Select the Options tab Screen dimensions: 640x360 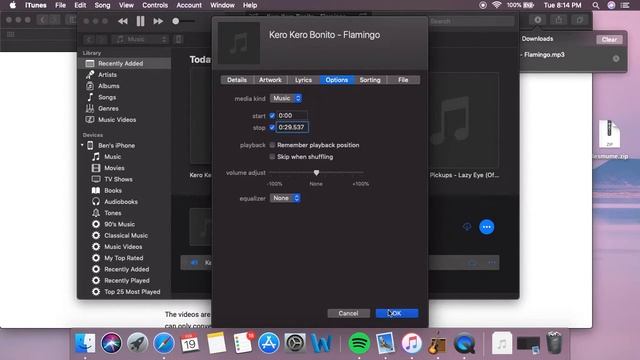coord(337,80)
